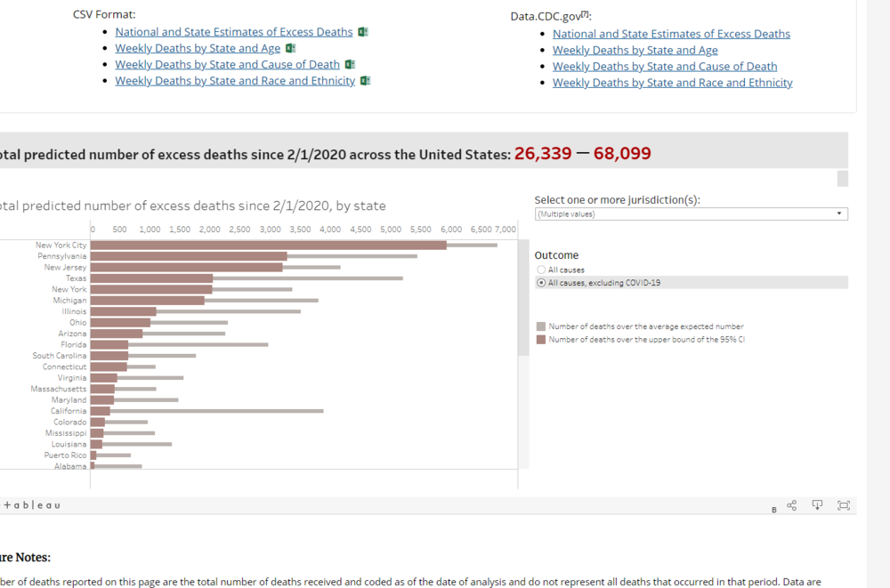Image resolution: width=890 pixels, height=588 pixels.
Task: Click the Michigan state label
Action: 69,301
